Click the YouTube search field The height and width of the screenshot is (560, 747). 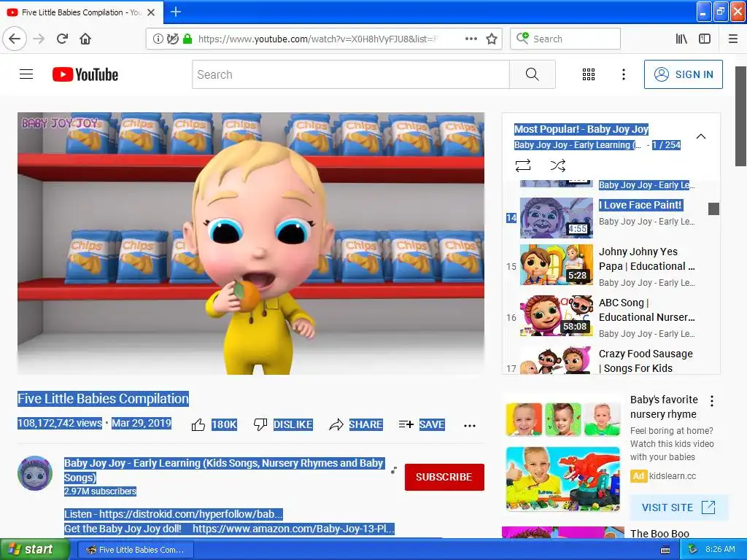pyautogui.click(x=351, y=74)
